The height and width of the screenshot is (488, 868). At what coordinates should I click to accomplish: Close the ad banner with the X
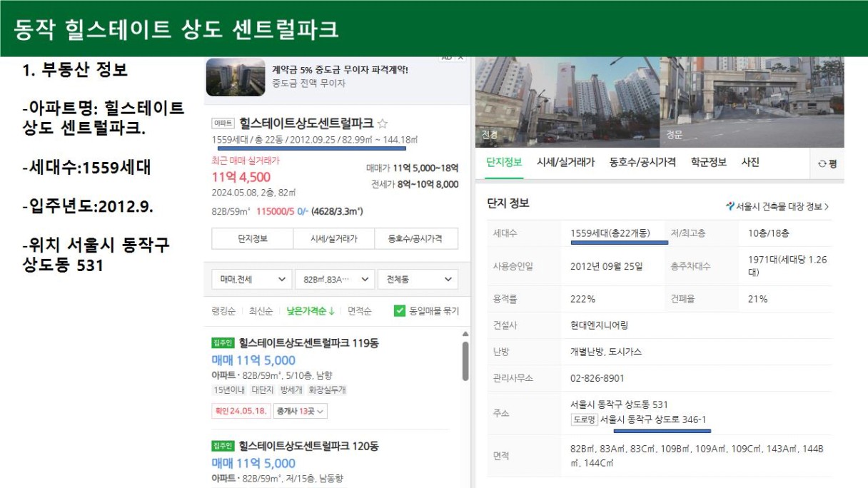click(x=461, y=57)
